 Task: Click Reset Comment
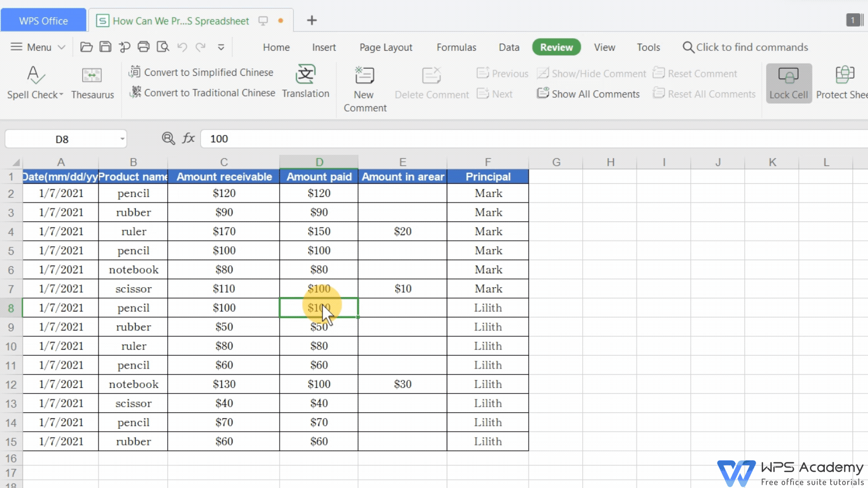pos(695,74)
